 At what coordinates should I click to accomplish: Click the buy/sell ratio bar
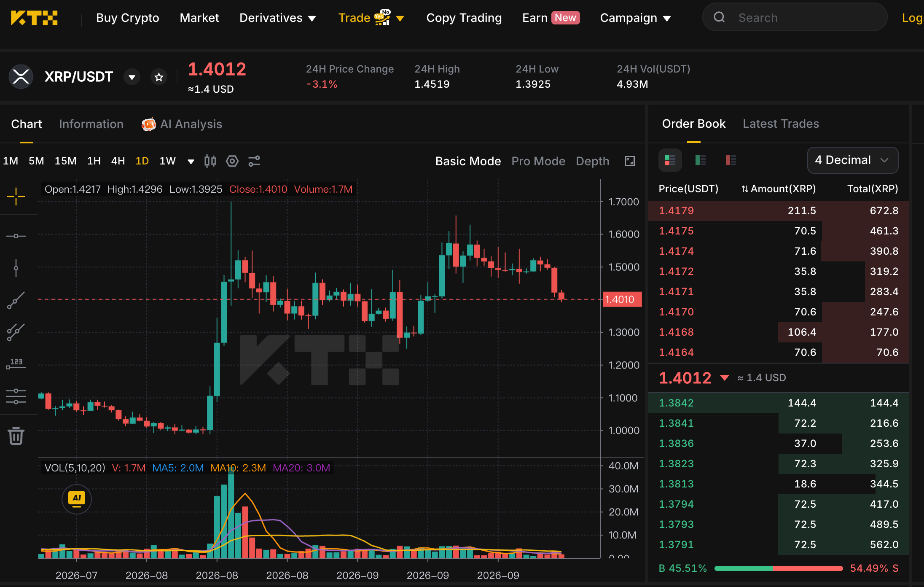pos(779,568)
